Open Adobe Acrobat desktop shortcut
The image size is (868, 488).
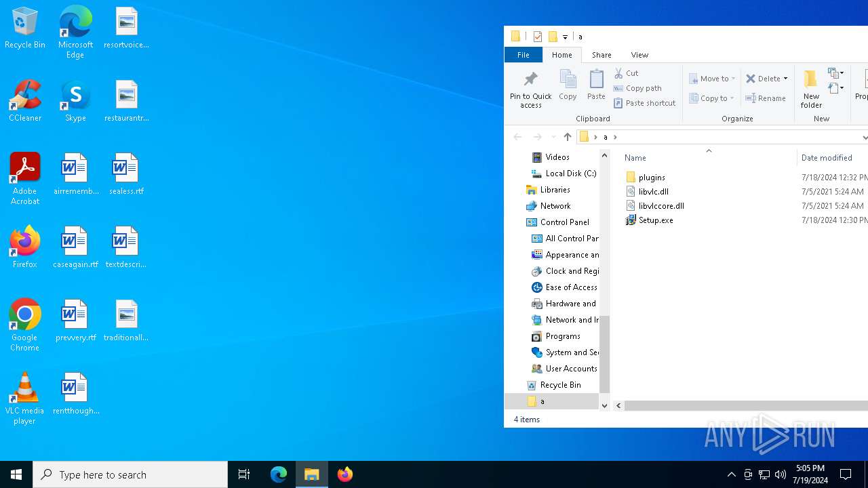[x=25, y=178]
